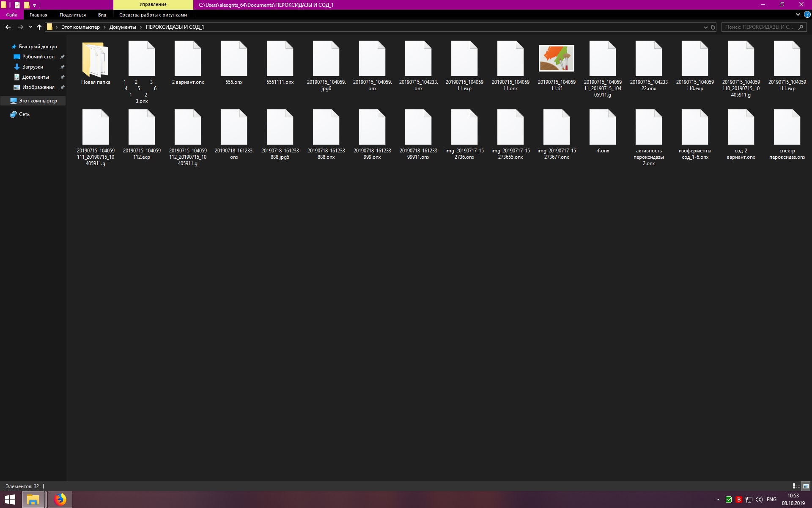Click the folder search input field
Viewport: 812px width, 508px height.
(759, 27)
